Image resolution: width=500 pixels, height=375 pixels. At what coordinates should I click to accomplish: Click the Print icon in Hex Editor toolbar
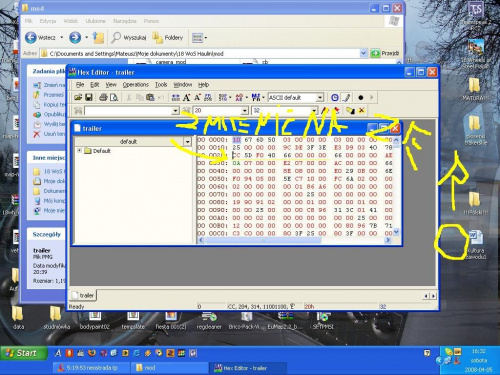click(x=103, y=97)
